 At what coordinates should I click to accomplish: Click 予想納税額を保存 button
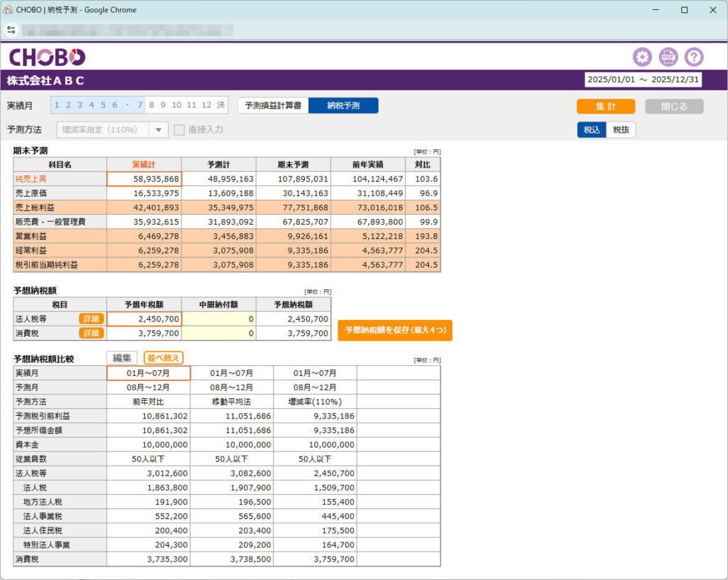[x=395, y=331]
